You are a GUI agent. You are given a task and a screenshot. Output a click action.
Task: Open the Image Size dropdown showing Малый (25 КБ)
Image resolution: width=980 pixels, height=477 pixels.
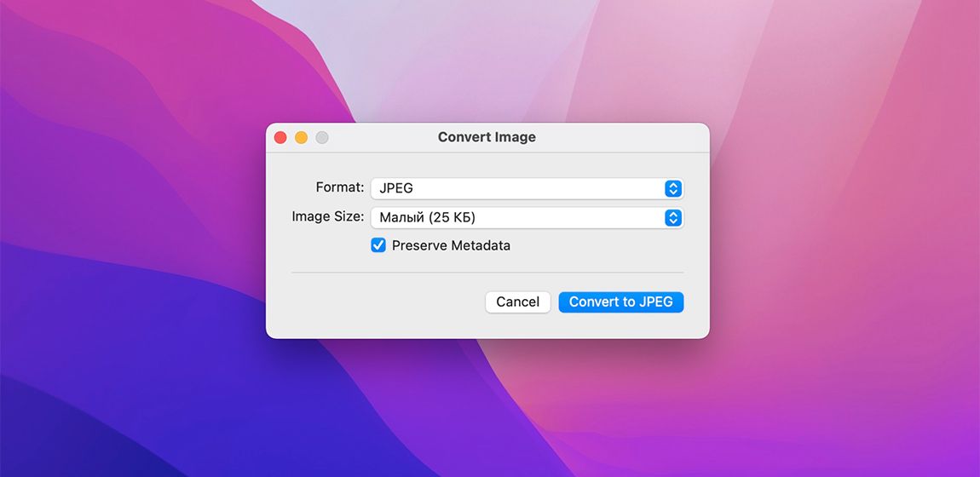click(527, 218)
